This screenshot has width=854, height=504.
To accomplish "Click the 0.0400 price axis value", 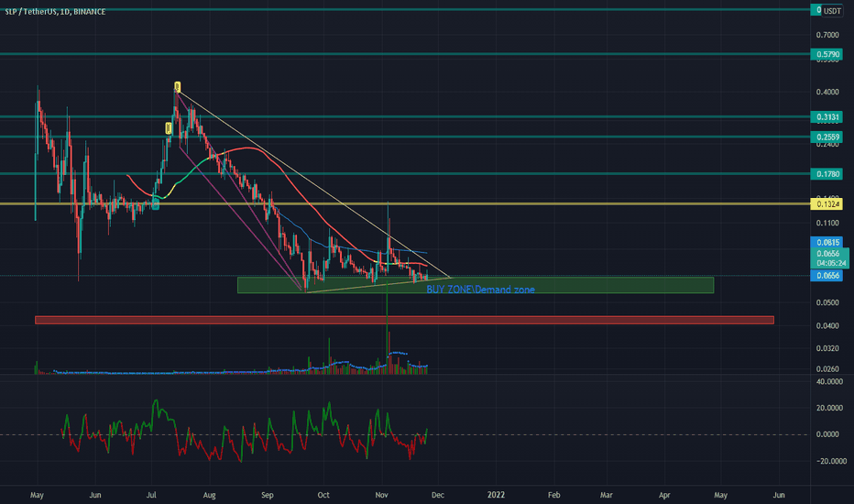I will point(827,326).
